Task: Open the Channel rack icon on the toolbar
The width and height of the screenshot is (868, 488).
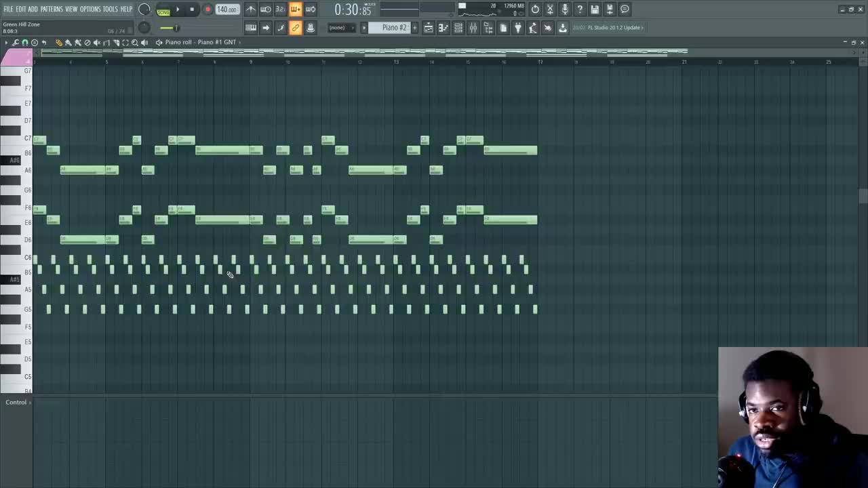Action: point(458,28)
